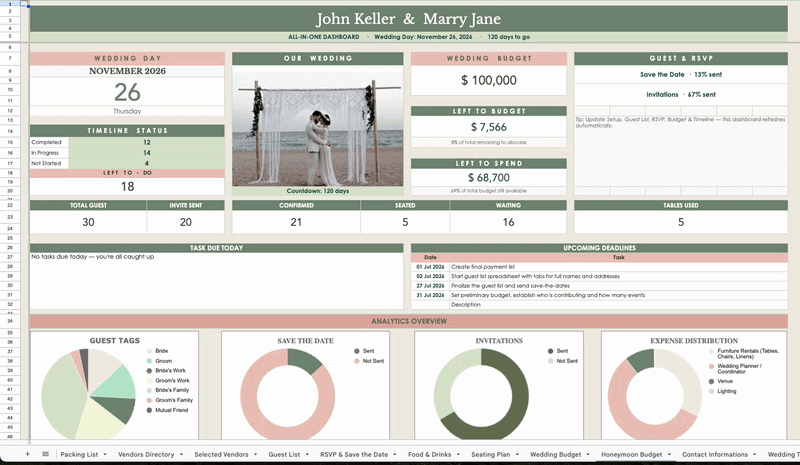Switch to the Wedding Budget tab
Image resolution: width=800 pixels, height=465 pixels.
click(555, 454)
